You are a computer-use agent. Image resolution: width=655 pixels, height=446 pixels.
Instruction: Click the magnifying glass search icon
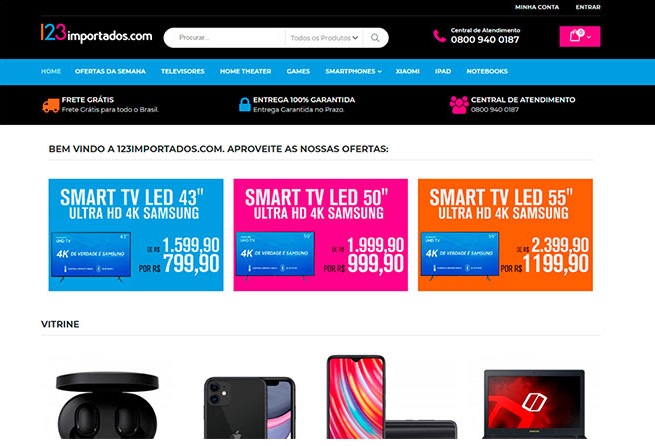coord(375,38)
